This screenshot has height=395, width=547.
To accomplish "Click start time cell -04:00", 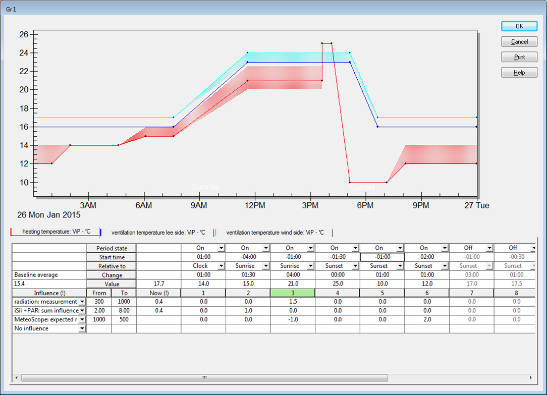I will [x=248, y=257].
